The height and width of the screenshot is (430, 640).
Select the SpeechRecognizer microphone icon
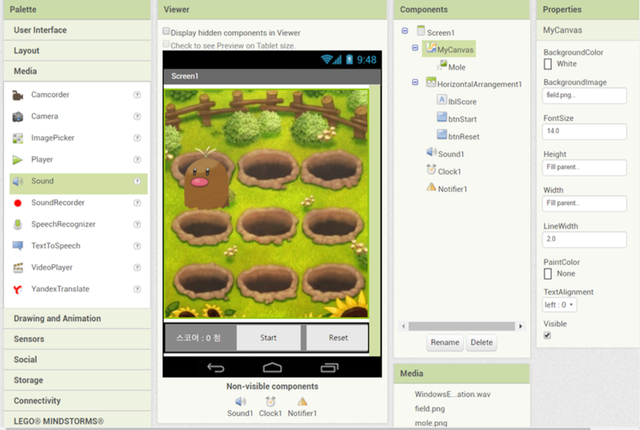click(18, 224)
